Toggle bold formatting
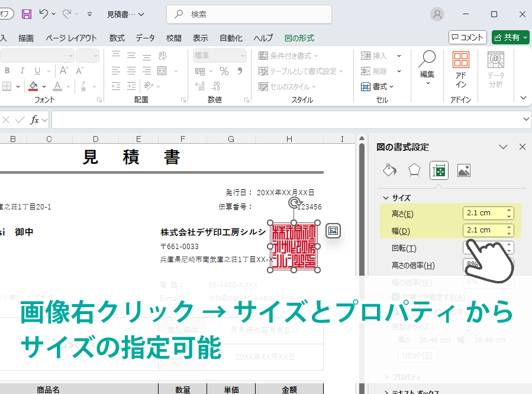Image resolution: width=532 pixels, height=394 pixels. click(x=7, y=70)
